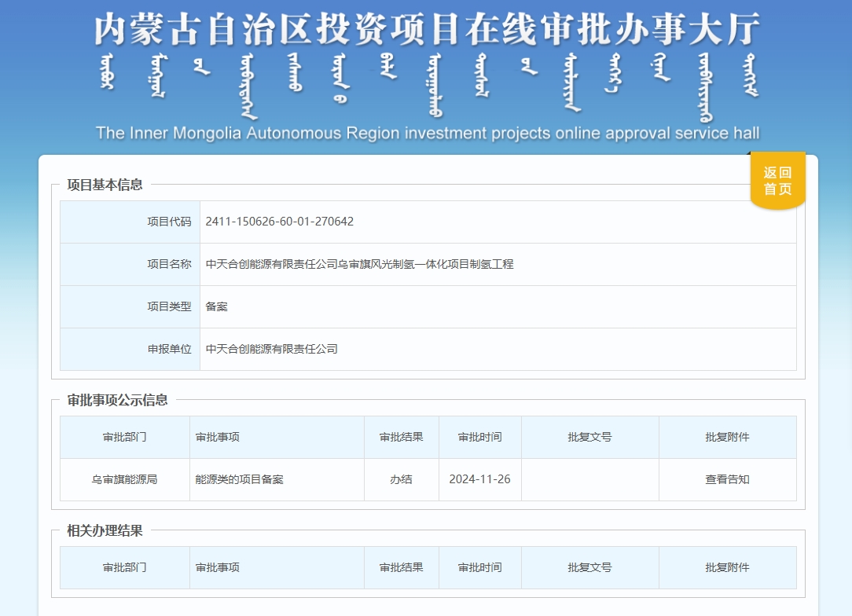
Task: Click 审批时间 header in 审批事项公示信息 table
Action: pos(479,437)
